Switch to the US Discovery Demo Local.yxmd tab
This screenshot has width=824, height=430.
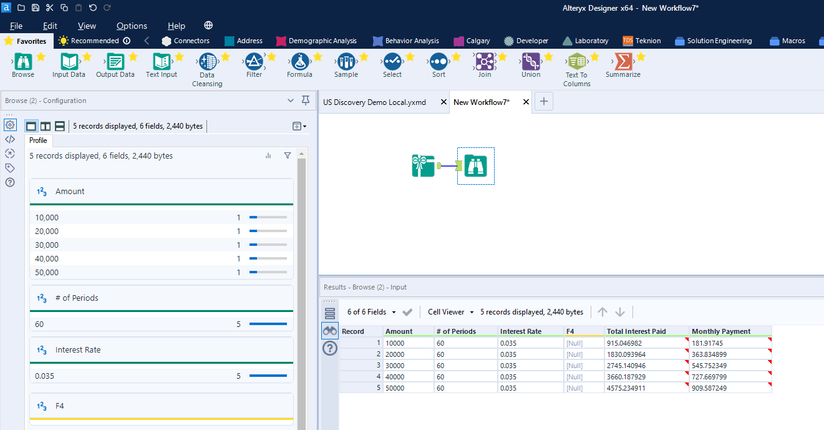coord(376,102)
